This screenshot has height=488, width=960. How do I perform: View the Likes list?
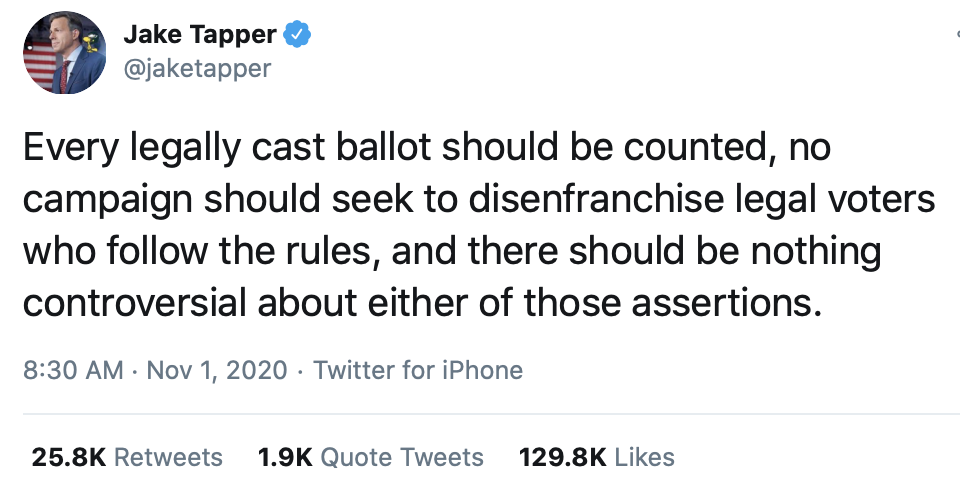644,457
